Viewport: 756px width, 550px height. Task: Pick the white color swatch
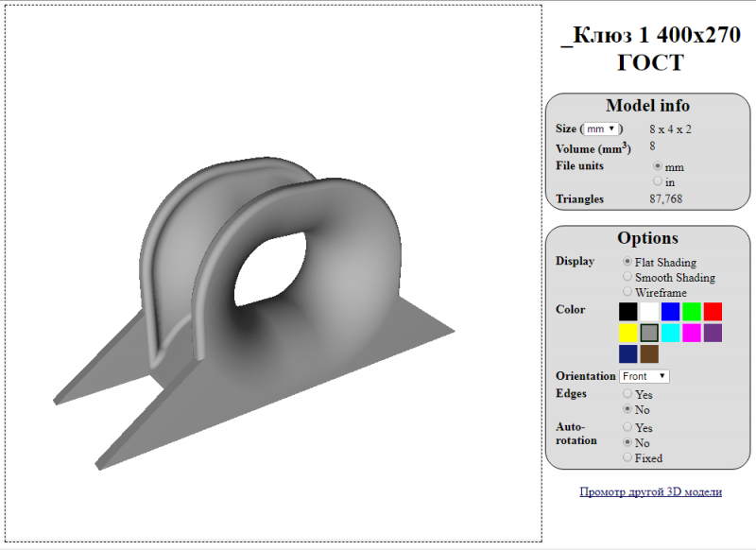[649, 311]
